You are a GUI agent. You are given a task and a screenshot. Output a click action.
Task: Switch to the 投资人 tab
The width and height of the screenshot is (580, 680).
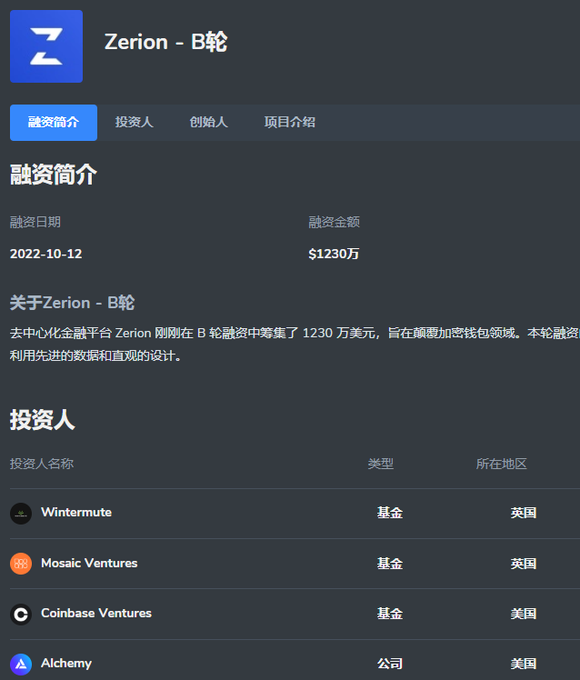134,122
